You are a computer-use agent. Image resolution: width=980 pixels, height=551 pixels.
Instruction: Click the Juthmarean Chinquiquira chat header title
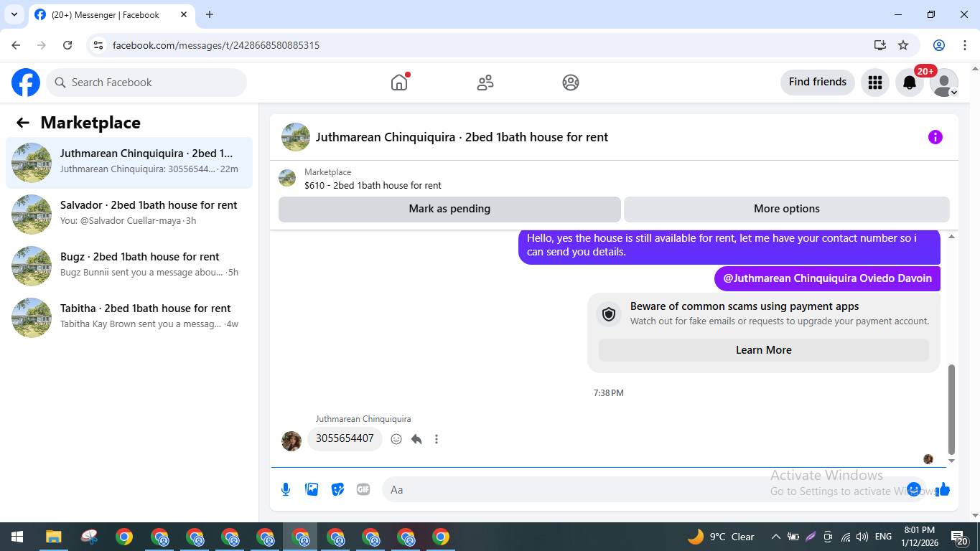pyautogui.click(x=462, y=137)
